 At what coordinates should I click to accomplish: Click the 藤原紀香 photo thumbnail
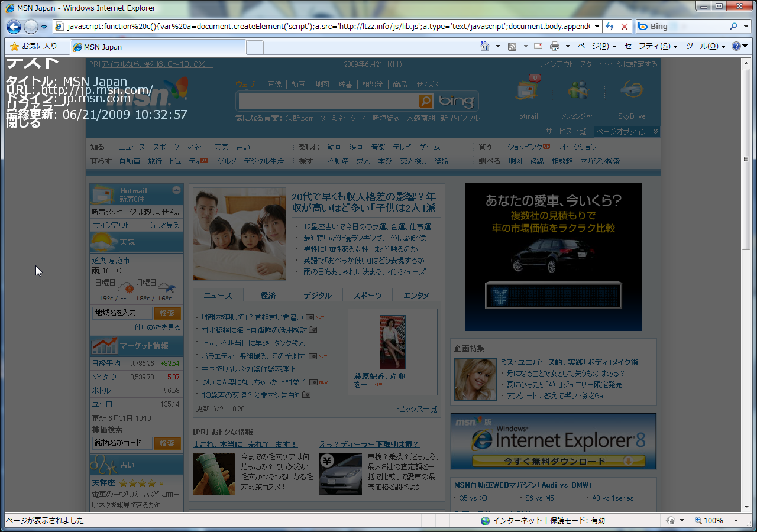tap(393, 342)
